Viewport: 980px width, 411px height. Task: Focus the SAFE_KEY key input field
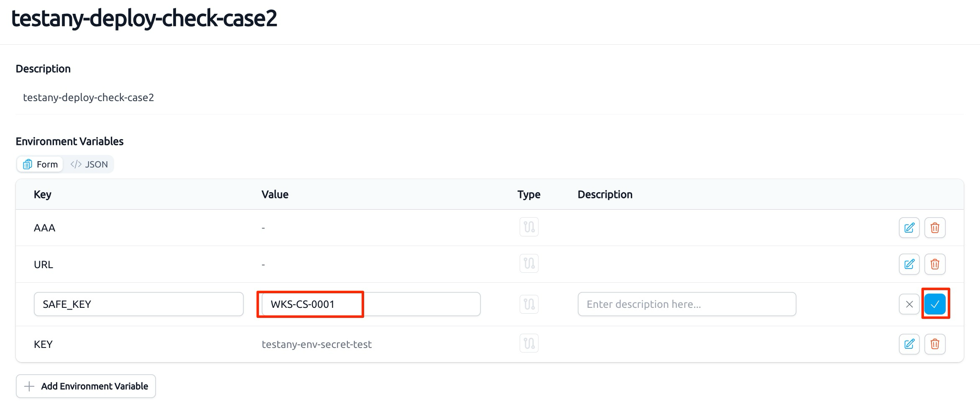pos(138,304)
